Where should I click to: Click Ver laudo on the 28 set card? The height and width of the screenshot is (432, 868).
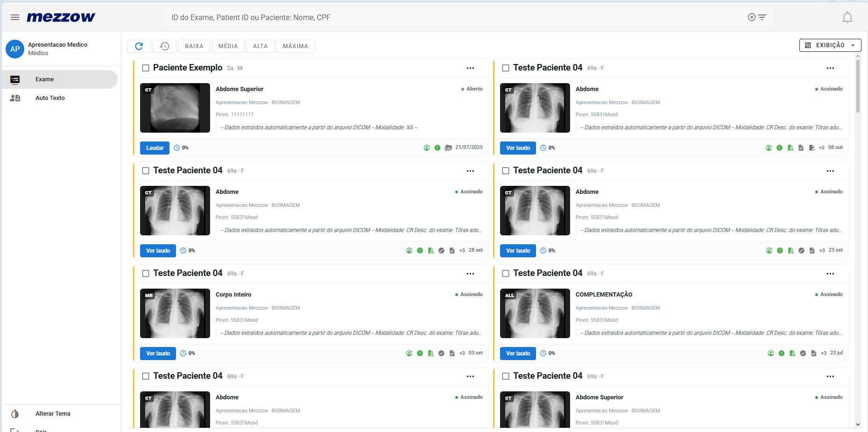(x=158, y=251)
